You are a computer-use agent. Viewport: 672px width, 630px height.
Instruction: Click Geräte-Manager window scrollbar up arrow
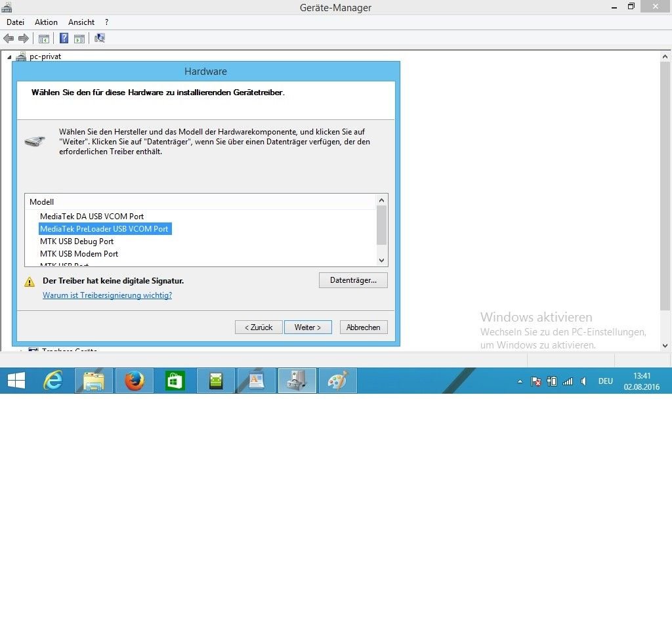tap(665, 56)
